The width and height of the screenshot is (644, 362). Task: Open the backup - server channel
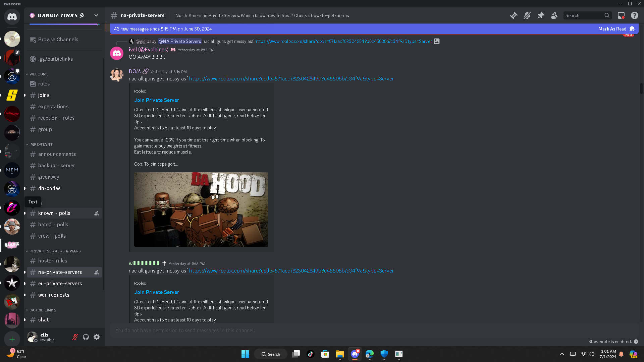[64, 166]
